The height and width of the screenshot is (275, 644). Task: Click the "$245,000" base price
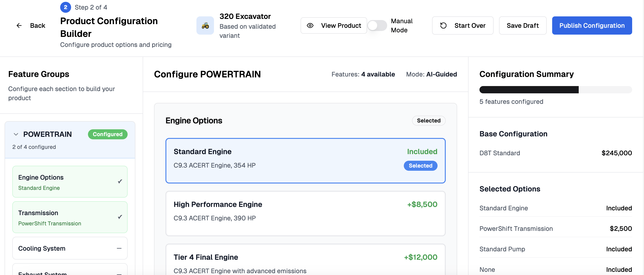(x=616, y=153)
